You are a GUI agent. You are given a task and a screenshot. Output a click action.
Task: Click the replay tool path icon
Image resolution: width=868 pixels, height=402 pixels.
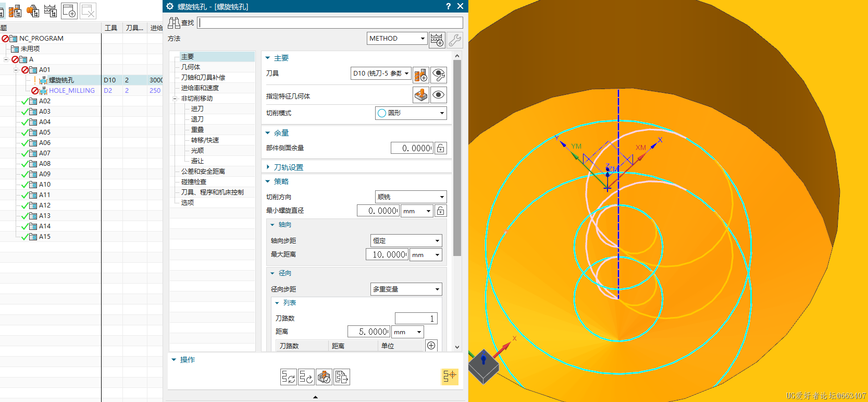306,377
